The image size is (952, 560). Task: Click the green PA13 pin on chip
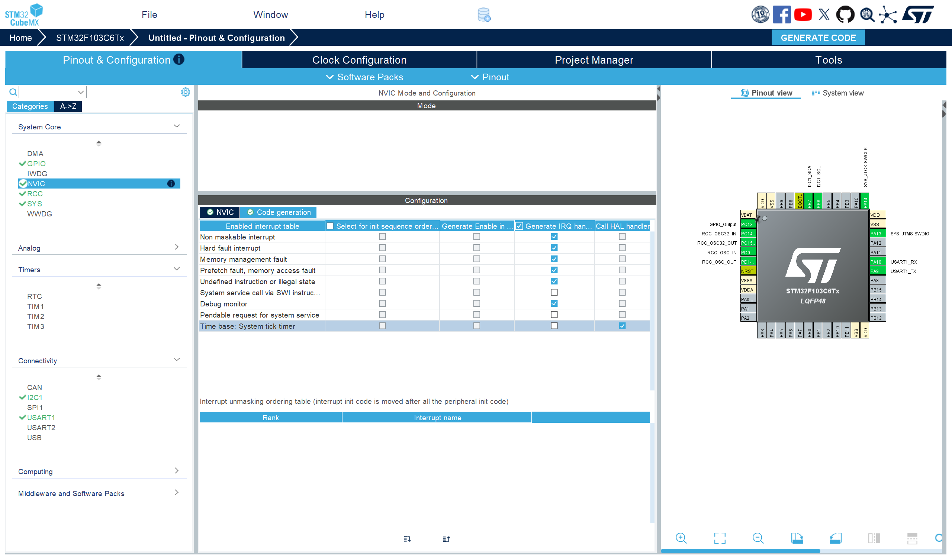click(877, 234)
